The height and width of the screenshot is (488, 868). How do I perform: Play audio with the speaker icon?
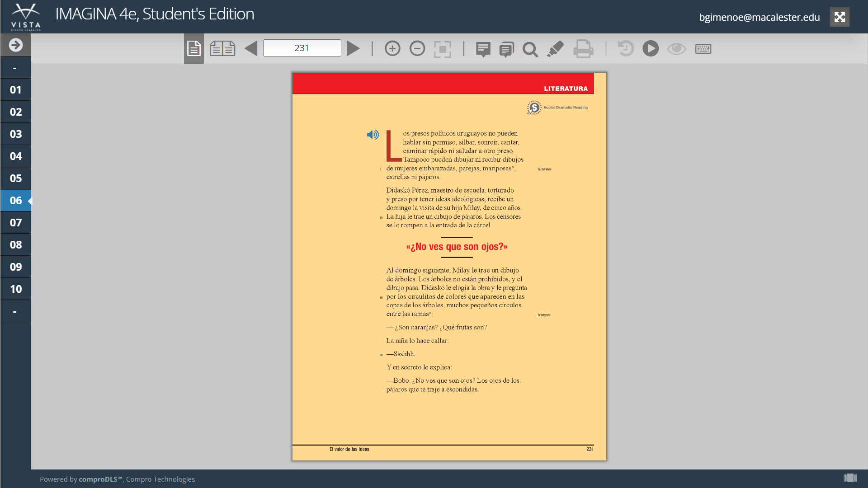[373, 135]
